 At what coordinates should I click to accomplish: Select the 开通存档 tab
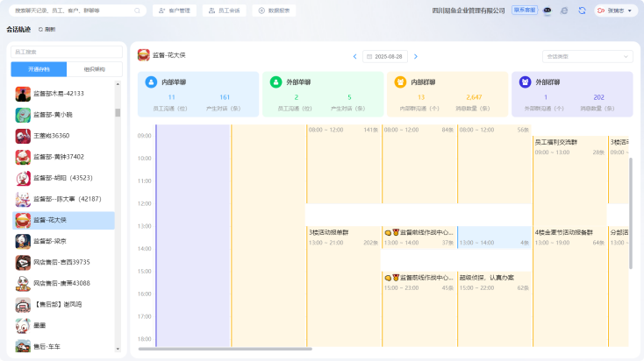[x=38, y=68]
